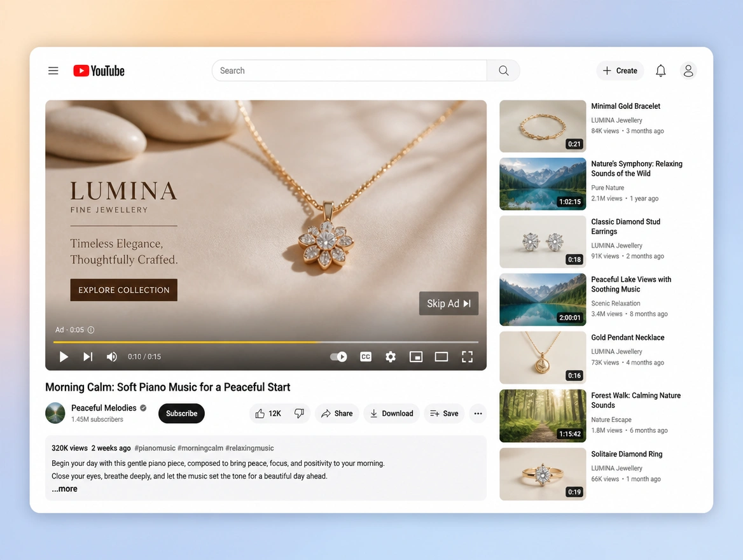Expand the description with ...more

64,489
